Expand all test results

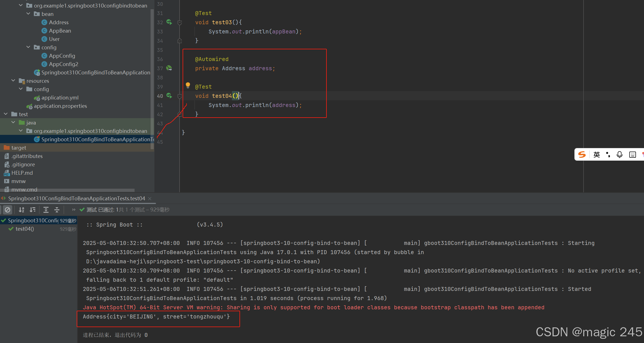(46, 210)
